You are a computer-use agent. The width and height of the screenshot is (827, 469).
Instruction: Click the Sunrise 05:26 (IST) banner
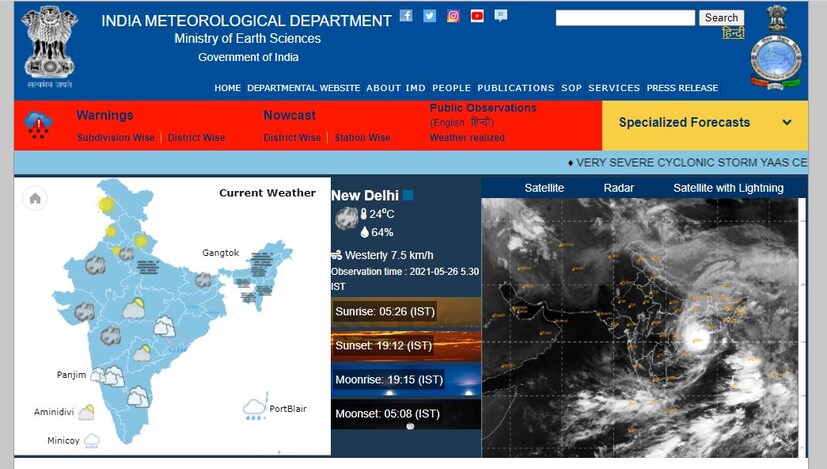coord(406,312)
